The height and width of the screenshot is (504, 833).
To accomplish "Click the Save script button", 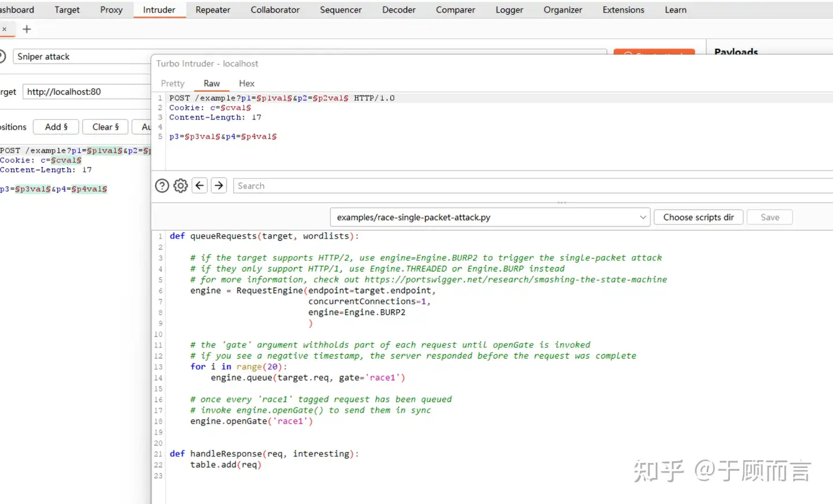I will (x=770, y=217).
